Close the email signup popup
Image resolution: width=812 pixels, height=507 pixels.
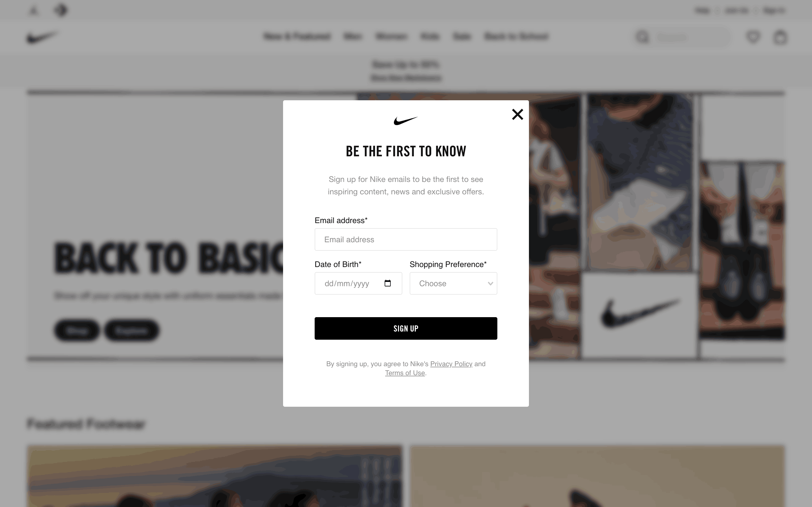coord(517,114)
